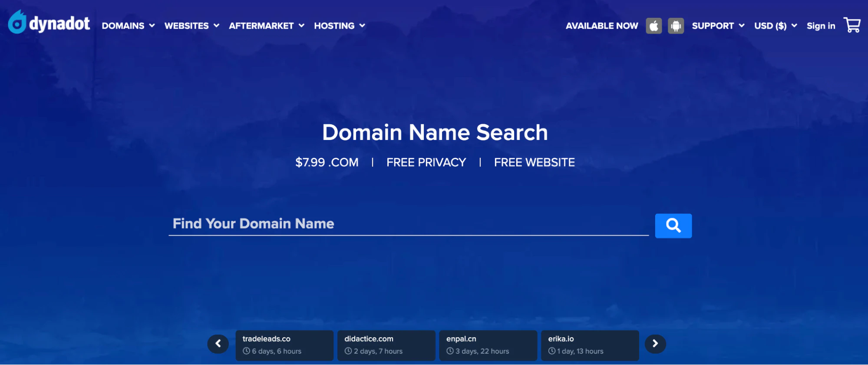Click the magnifying glass search button
This screenshot has height=365, width=868.
(x=673, y=226)
